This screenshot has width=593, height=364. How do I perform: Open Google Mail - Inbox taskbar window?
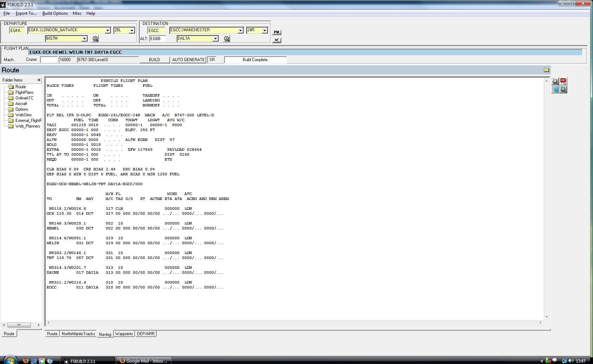(144, 361)
